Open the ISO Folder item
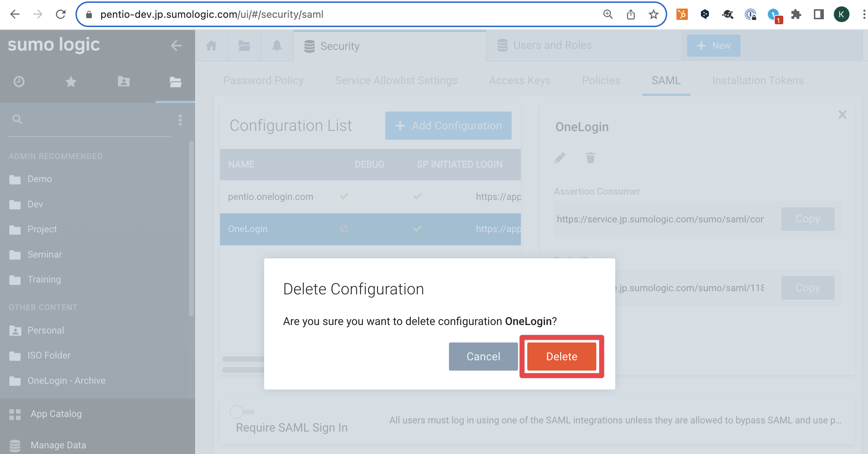The width and height of the screenshot is (868, 454). [x=40, y=355]
